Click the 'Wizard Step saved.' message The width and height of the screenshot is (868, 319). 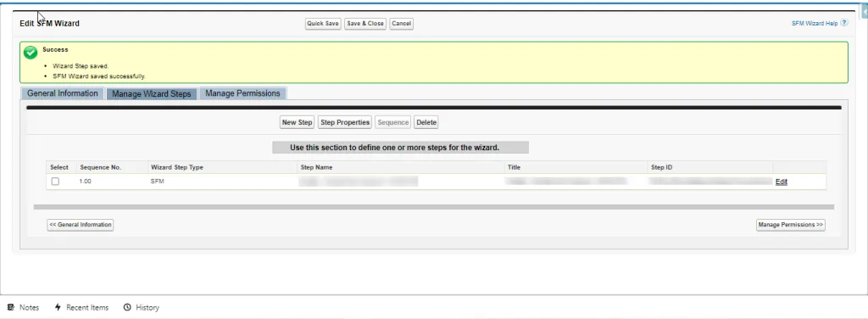81,66
